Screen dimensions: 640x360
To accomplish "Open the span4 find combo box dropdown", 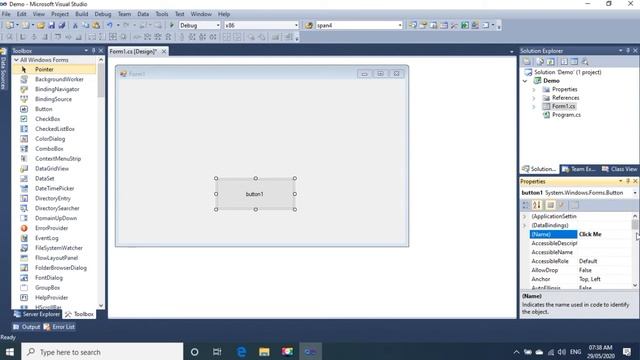I will pyautogui.click(x=400, y=25).
